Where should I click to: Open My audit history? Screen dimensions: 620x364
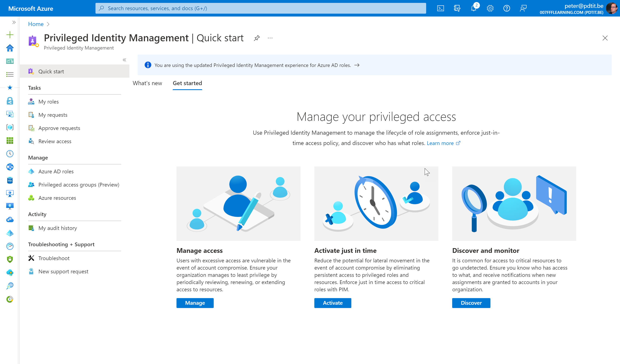tap(58, 228)
